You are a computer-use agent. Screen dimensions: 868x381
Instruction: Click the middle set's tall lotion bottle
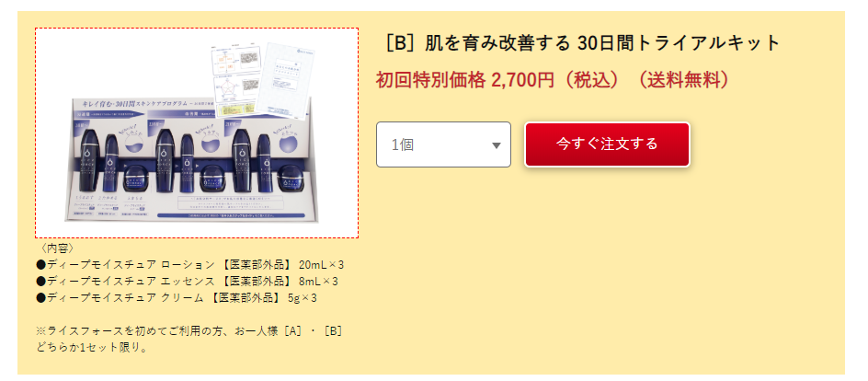166,158
